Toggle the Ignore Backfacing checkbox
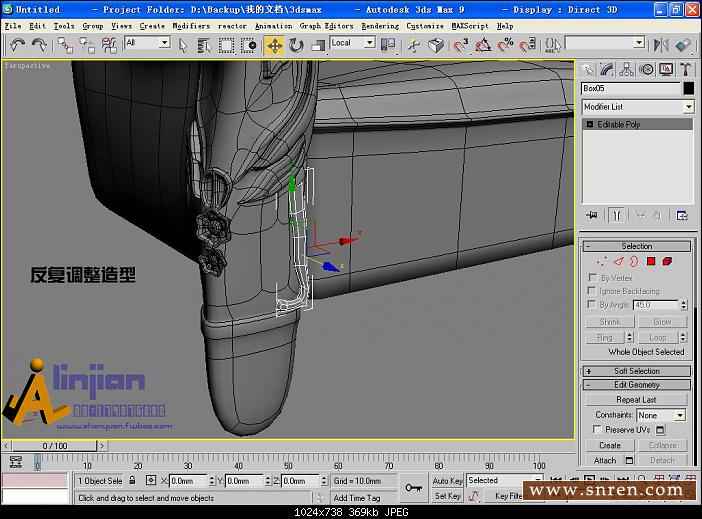 point(592,291)
